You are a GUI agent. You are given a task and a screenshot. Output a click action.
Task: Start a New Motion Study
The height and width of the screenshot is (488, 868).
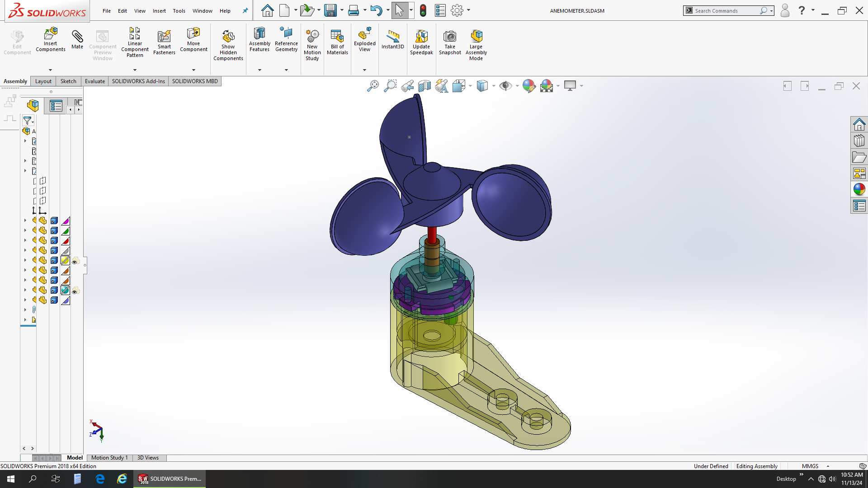point(312,45)
